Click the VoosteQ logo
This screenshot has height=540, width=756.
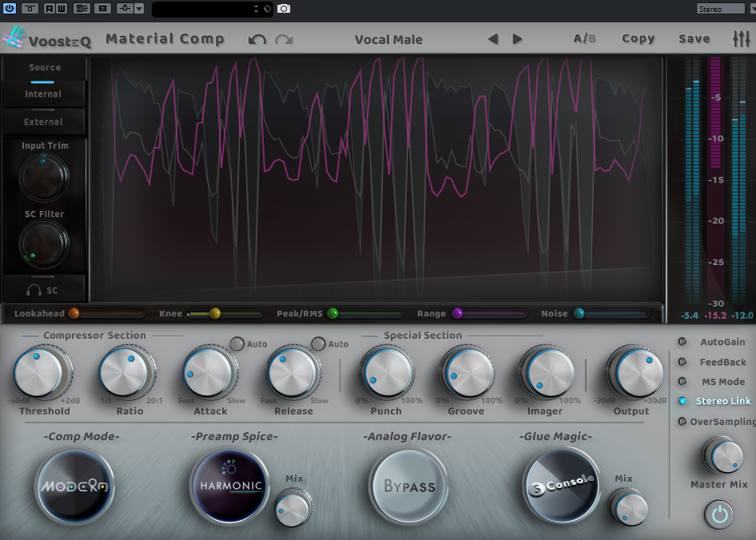(47, 39)
